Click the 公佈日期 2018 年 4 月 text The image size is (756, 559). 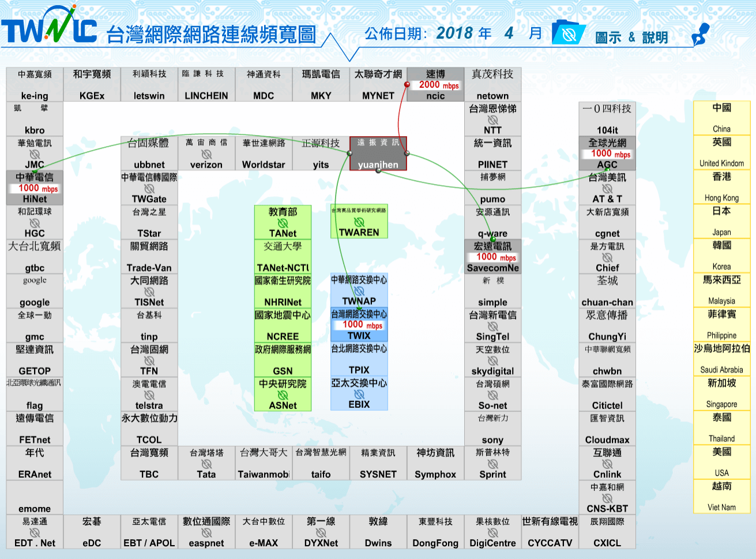(x=454, y=33)
